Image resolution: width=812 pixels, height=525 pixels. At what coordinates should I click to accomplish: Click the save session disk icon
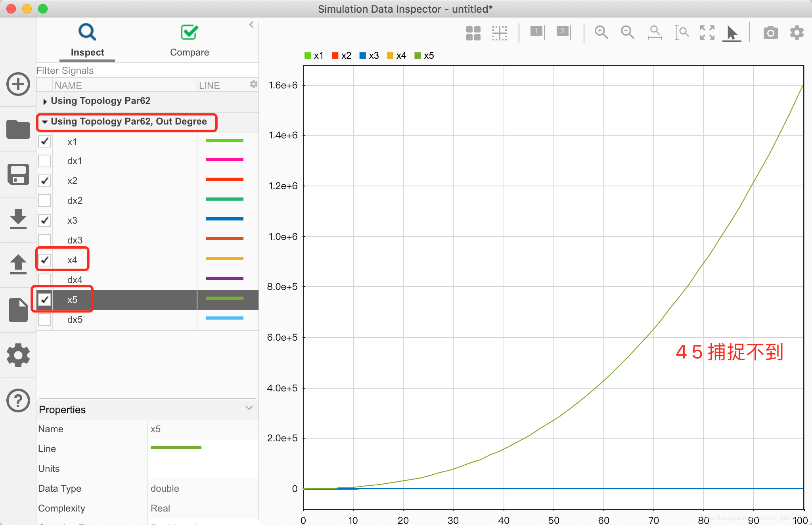coord(18,174)
